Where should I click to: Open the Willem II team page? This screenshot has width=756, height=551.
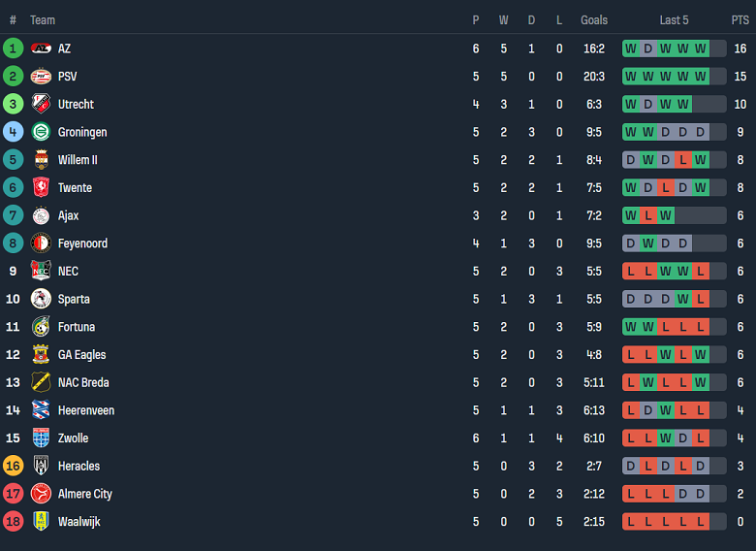click(78, 160)
